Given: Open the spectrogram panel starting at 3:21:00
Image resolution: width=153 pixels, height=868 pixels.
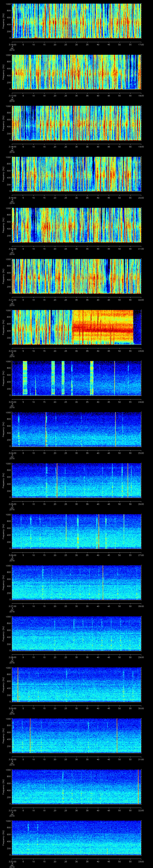Looking at the screenshot, I should tap(77, 276).
